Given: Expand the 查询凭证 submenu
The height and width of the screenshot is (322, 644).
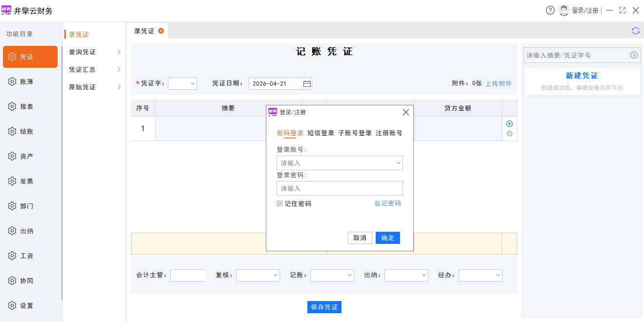Looking at the screenshot, I should (94, 52).
